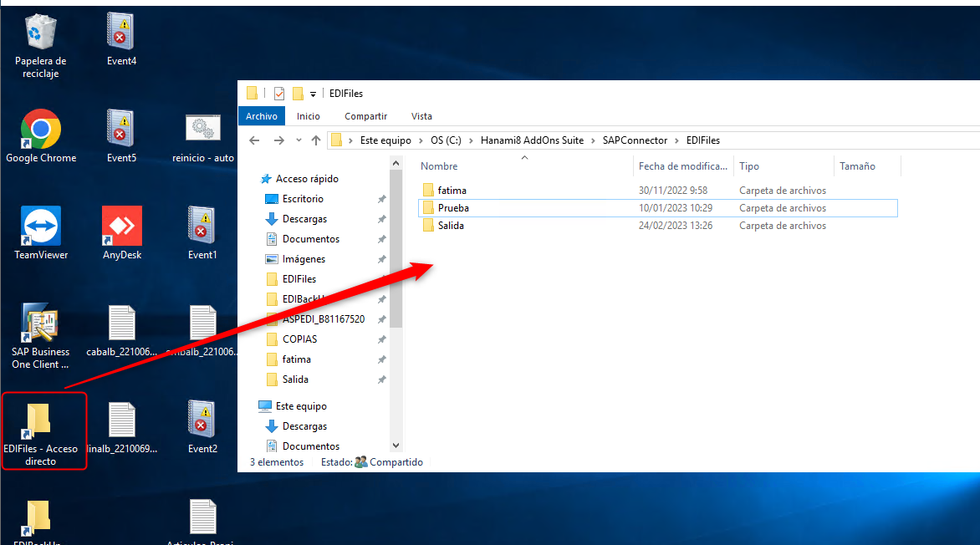Switch to the Inicio ribbon tab
The image size is (980, 545).
pos(308,116)
